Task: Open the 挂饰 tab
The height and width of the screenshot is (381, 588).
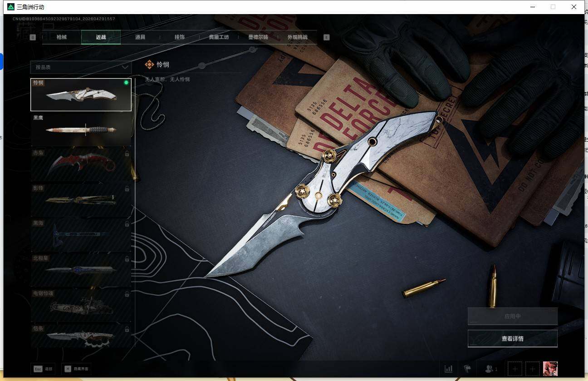Action: point(179,37)
